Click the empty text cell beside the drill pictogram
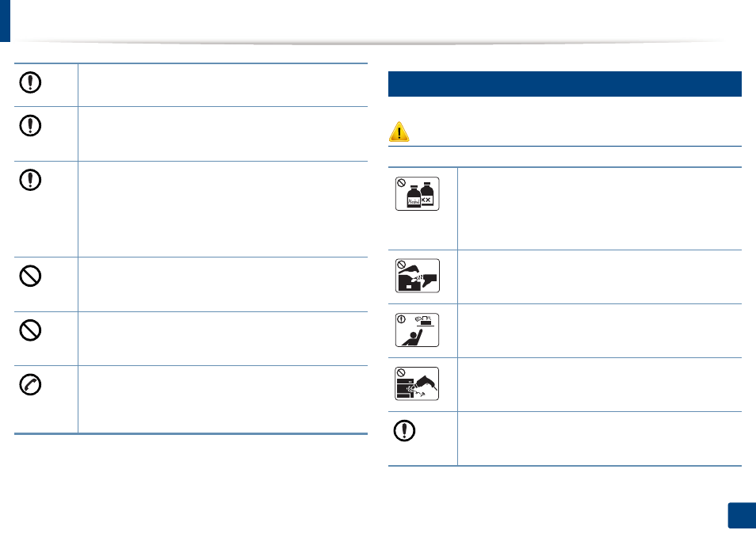This screenshot has width=756, height=534. click(599, 384)
